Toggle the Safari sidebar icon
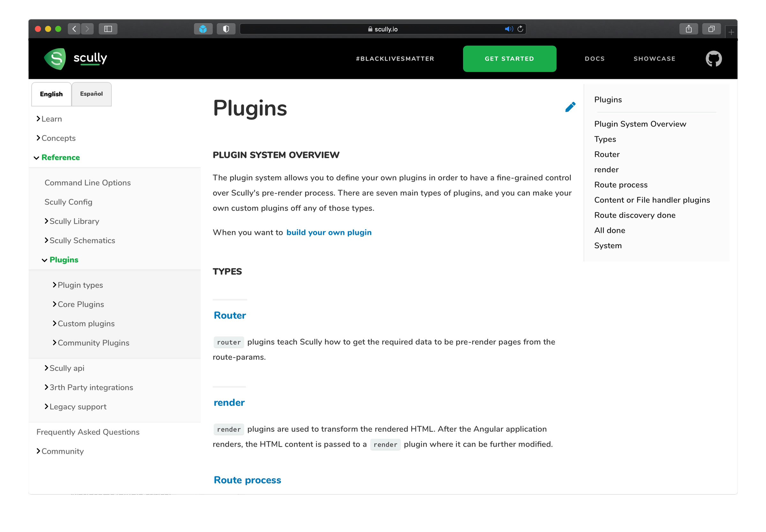766x532 pixels. click(x=108, y=29)
